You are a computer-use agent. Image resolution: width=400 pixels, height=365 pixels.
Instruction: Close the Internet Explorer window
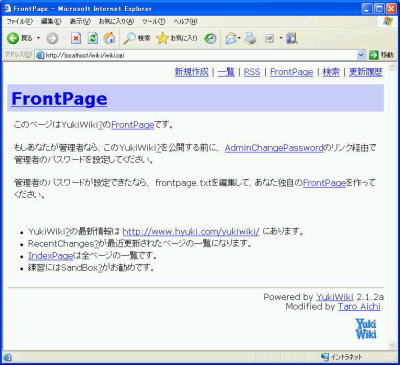point(391,9)
